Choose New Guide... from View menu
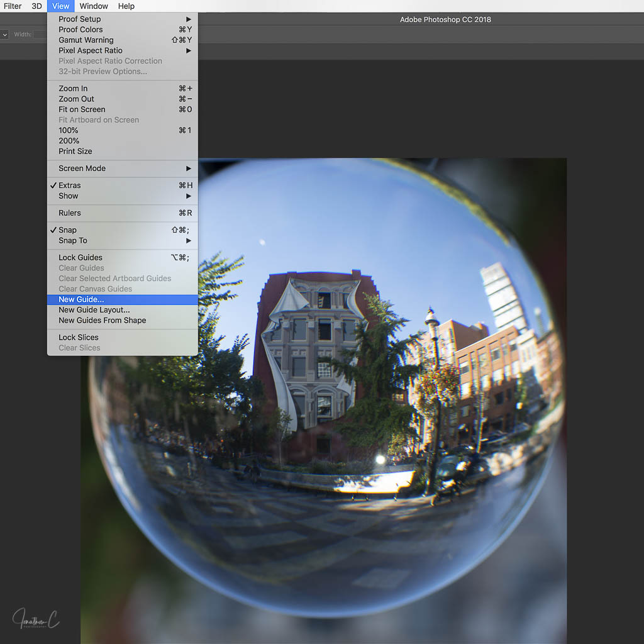 point(81,300)
